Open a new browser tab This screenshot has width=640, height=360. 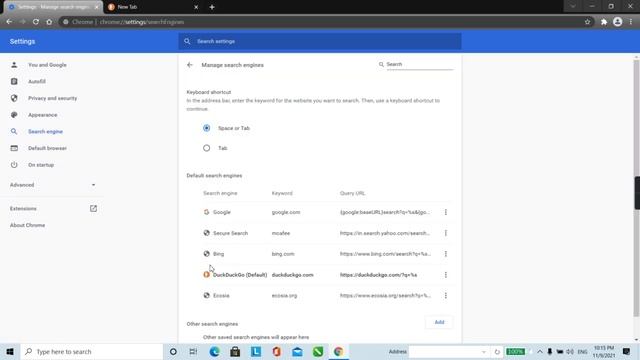click(212, 7)
